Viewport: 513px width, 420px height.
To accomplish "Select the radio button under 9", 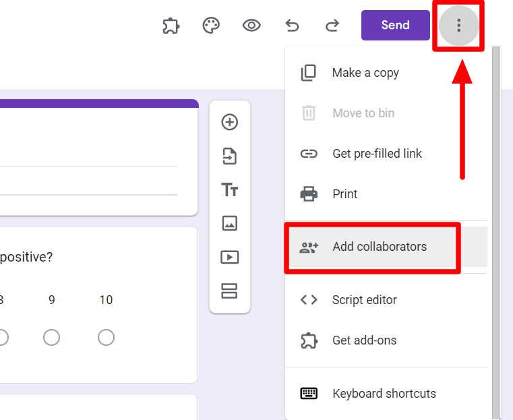I will (51, 337).
